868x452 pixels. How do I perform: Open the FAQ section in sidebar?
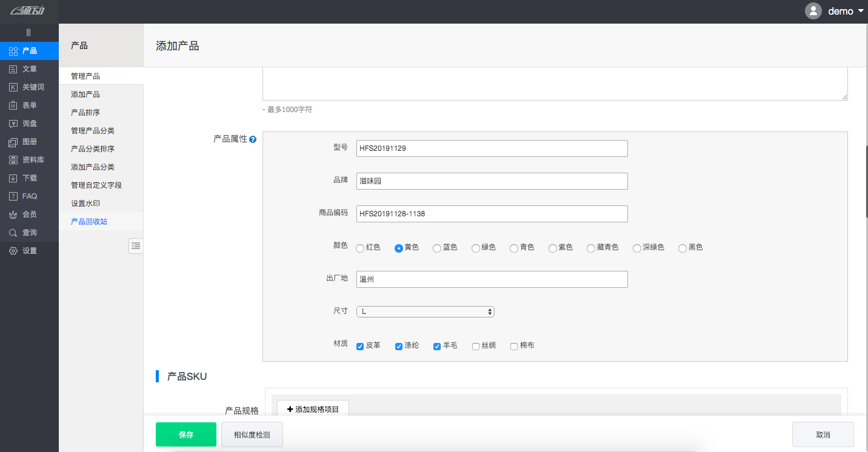[28, 196]
